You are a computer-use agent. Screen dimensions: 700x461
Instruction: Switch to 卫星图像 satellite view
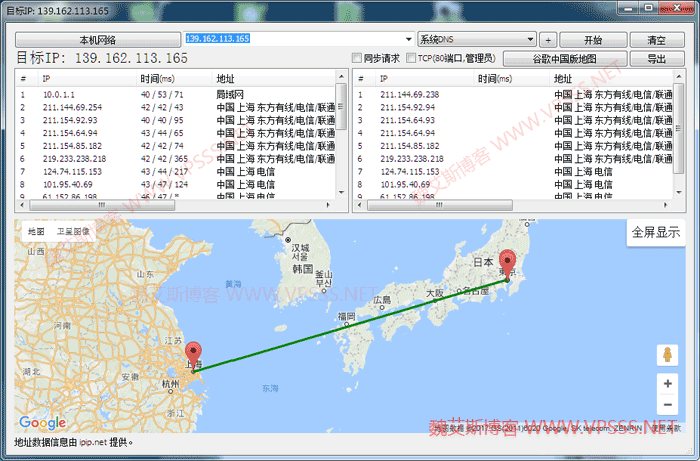click(73, 231)
